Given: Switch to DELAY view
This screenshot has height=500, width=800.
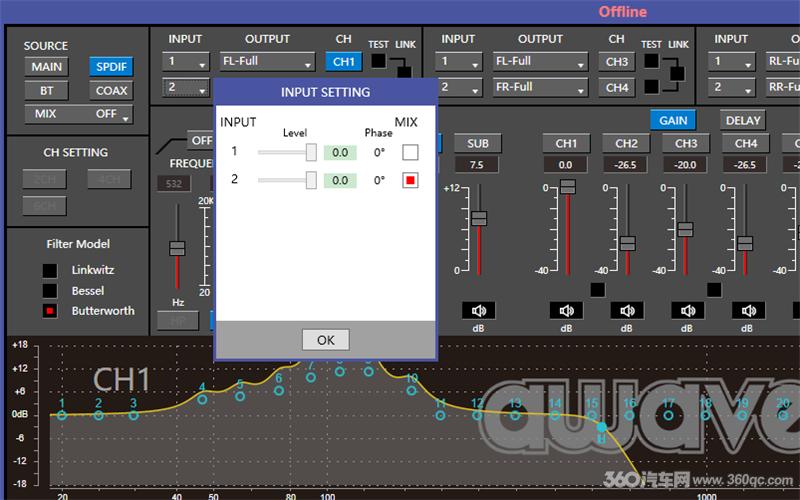Looking at the screenshot, I should tap(742, 120).
